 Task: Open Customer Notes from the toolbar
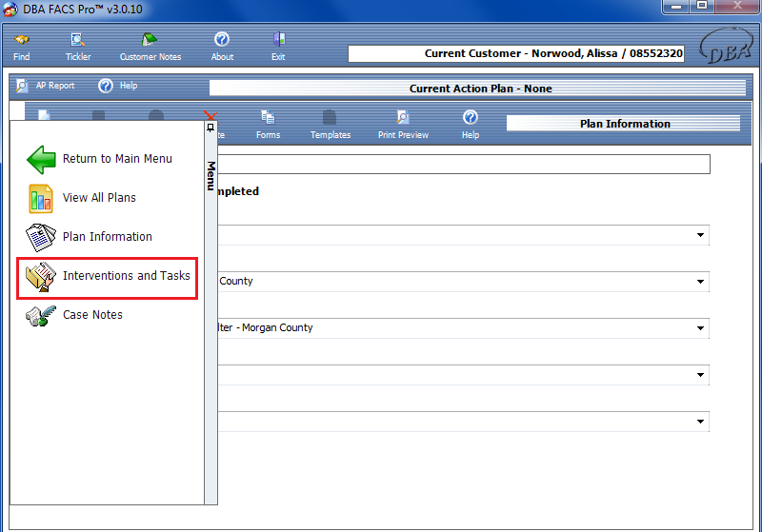pyautogui.click(x=150, y=46)
